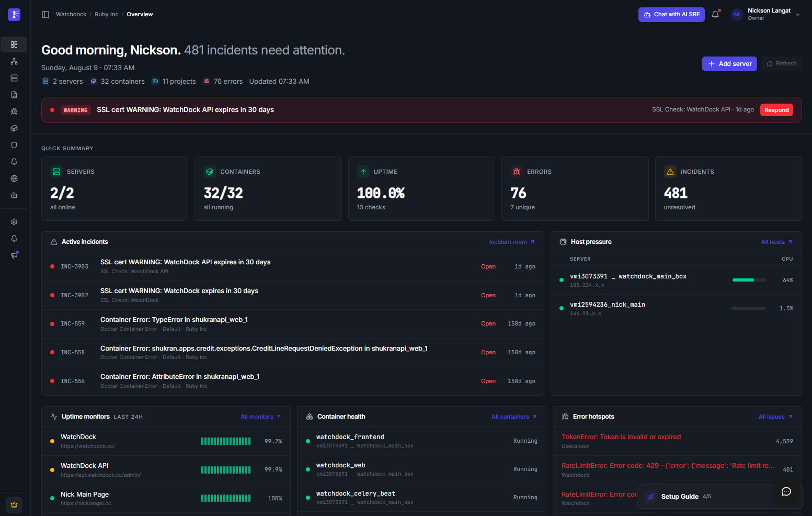This screenshot has width=812, height=516.
Task: Open the globe uptime sidebar icon
Action: tap(14, 178)
